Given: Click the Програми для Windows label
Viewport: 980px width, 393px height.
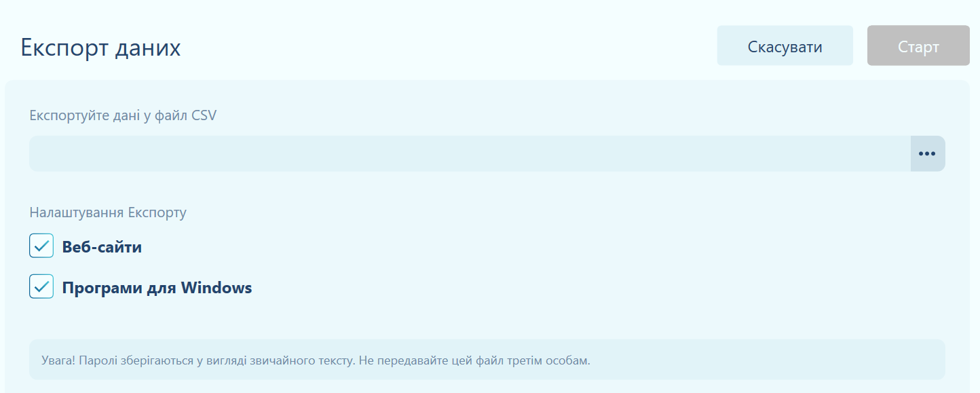Looking at the screenshot, I should (x=157, y=288).
